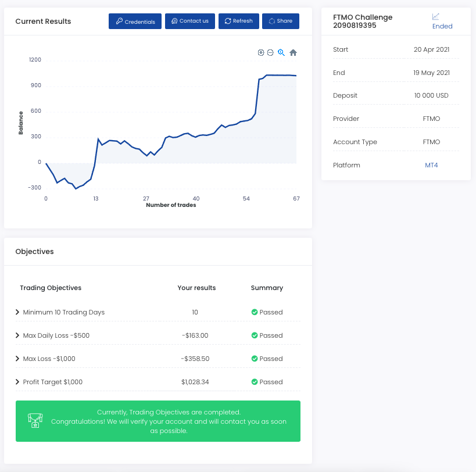Click the Provider row FTMO value
The width and height of the screenshot is (476, 472).
pos(431,119)
